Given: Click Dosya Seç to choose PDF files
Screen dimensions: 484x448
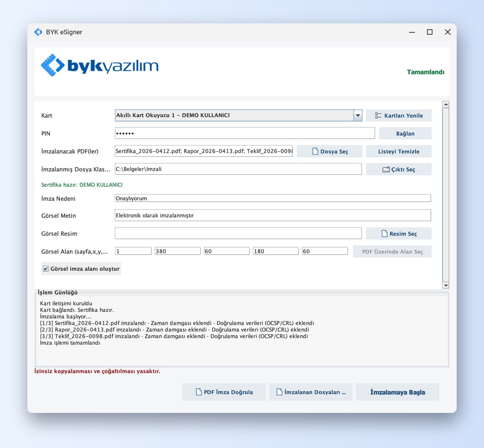Looking at the screenshot, I should click(x=329, y=151).
